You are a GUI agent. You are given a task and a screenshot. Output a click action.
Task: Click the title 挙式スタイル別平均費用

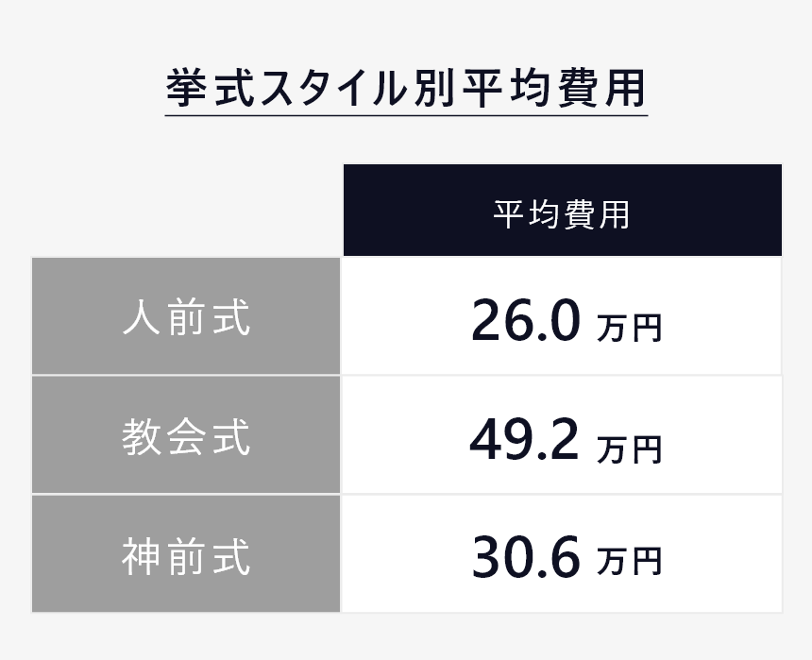tap(406, 88)
